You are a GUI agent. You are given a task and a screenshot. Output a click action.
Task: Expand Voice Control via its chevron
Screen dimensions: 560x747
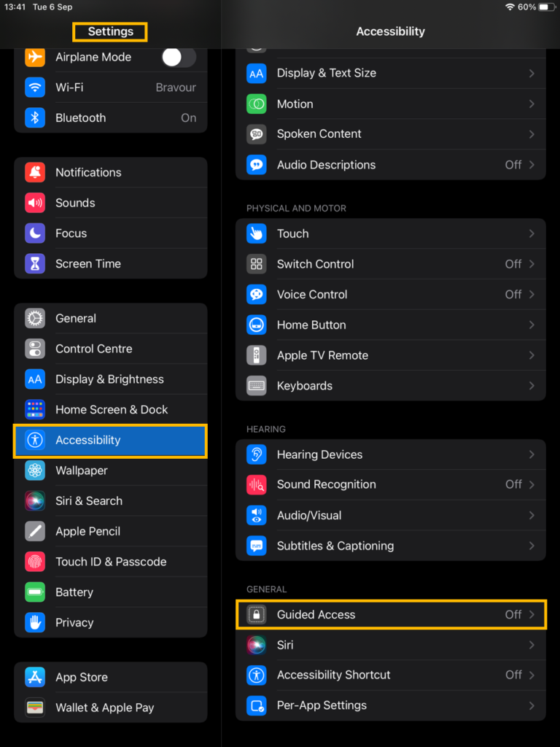532,295
